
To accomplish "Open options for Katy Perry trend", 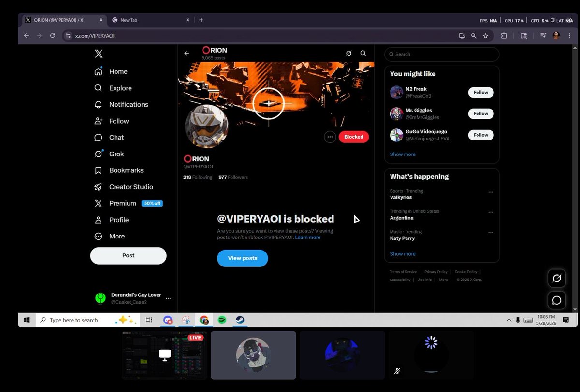I will point(491,232).
